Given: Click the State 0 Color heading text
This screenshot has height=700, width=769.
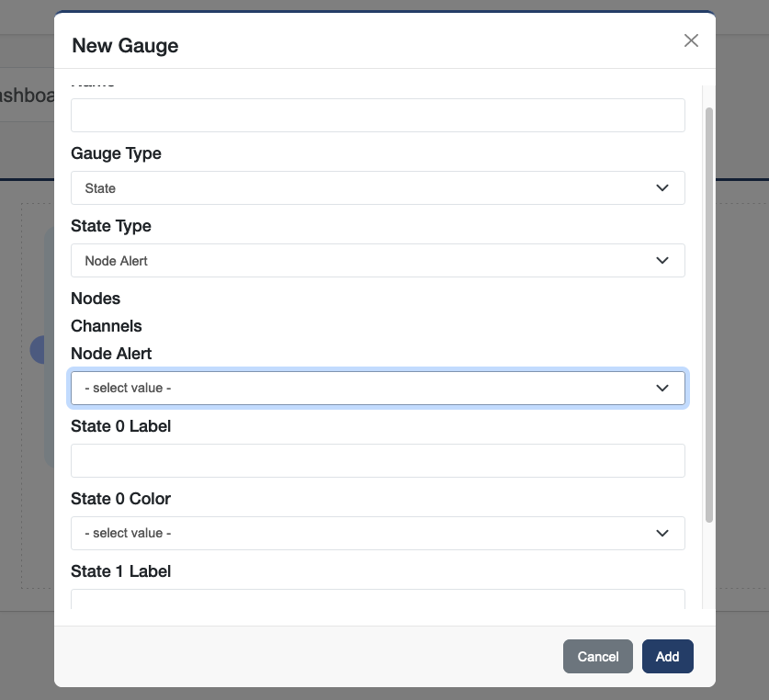Looking at the screenshot, I should click(120, 499).
